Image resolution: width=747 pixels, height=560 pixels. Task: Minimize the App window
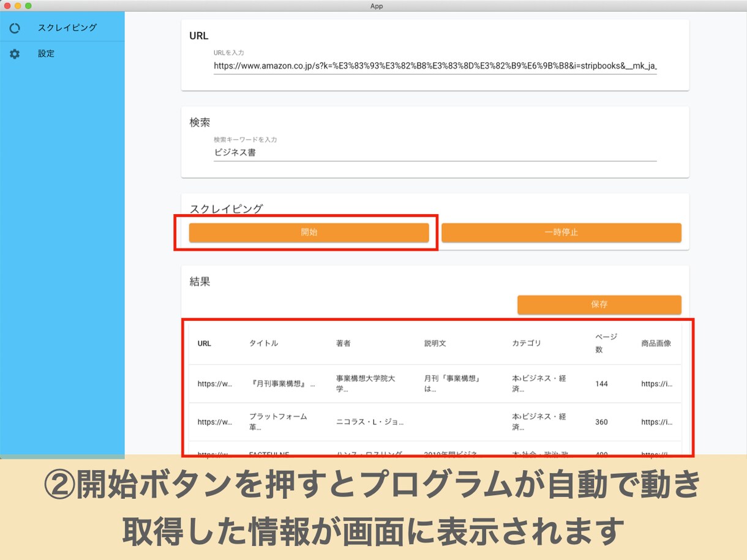(x=18, y=6)
